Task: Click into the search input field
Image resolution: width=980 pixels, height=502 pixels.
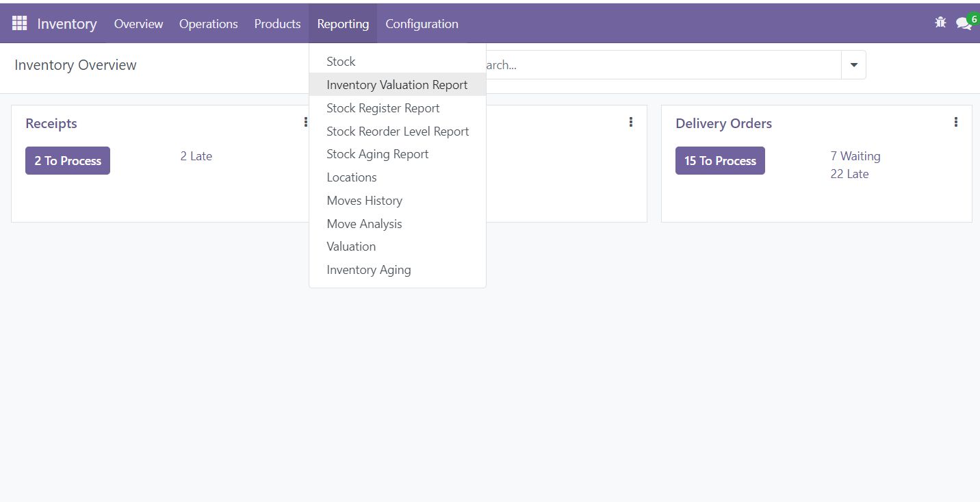Action: coord(657,65)
